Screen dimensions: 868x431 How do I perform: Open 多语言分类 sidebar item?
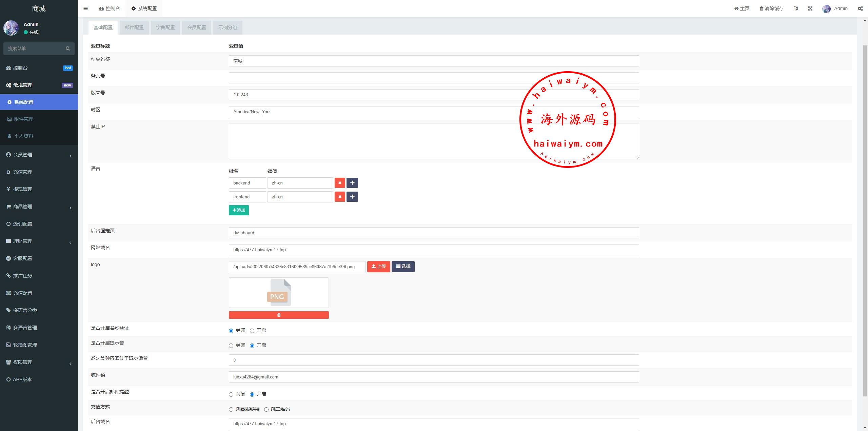pos(39,310)
